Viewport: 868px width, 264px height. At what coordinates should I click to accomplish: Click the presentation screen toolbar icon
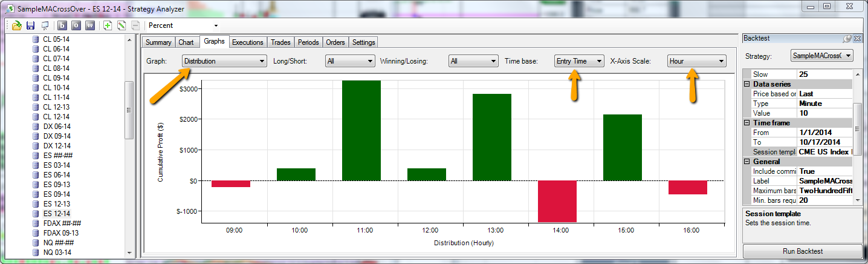(45, 25)
